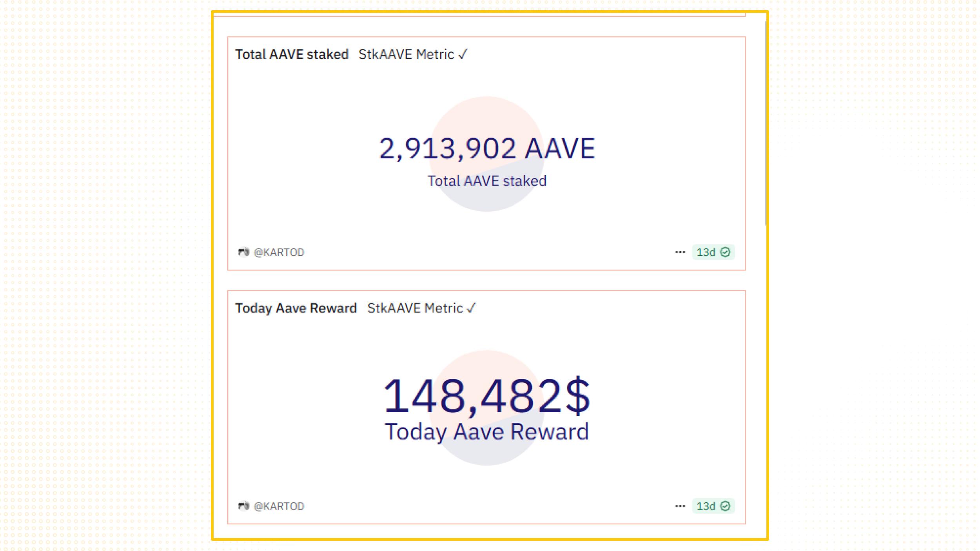The width and height of the screenshot is (980, 551).
Task: Select the 148,482$ counter value
Action: 487,396
